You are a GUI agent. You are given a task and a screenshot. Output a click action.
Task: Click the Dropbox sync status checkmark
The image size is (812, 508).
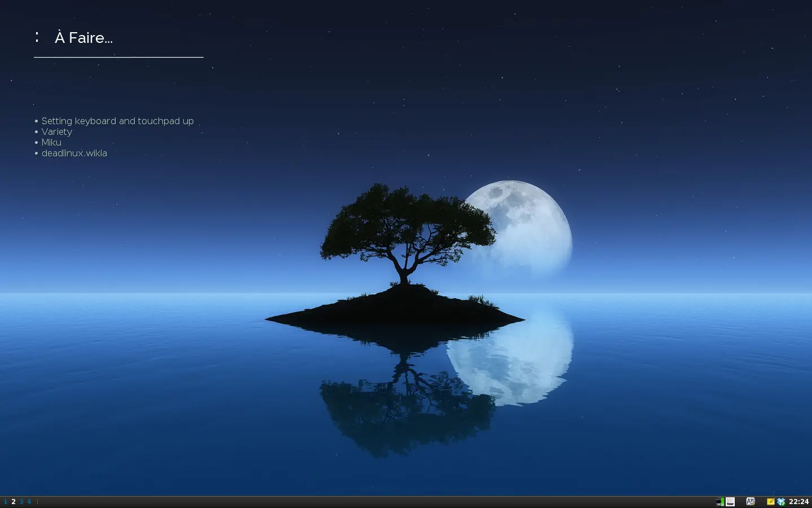pyautogui.click(x=784, y=503)
